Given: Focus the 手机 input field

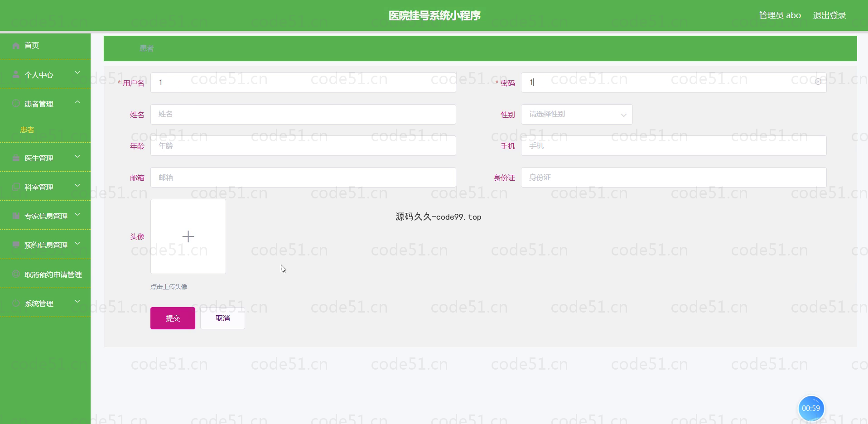Looking at the screenshot, I should 674,145.
